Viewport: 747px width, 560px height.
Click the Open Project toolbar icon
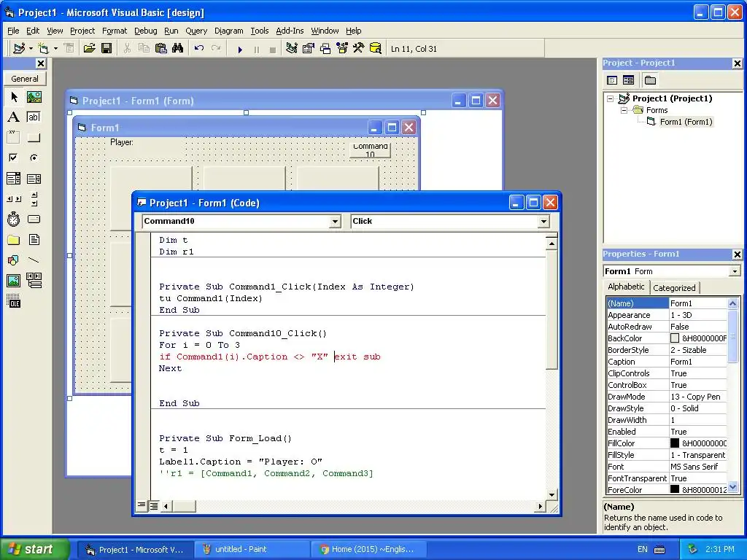89,49
